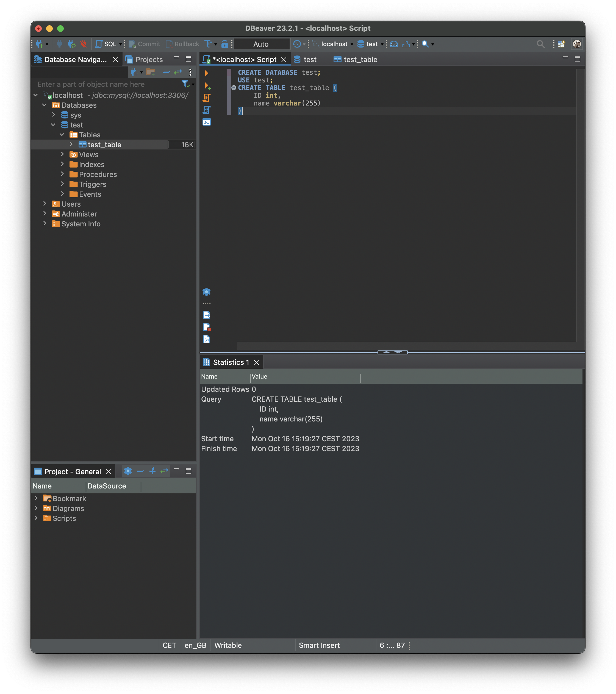
Task: Click the New Database Connection plug icon in main toolbar
Action: (40, 44)
